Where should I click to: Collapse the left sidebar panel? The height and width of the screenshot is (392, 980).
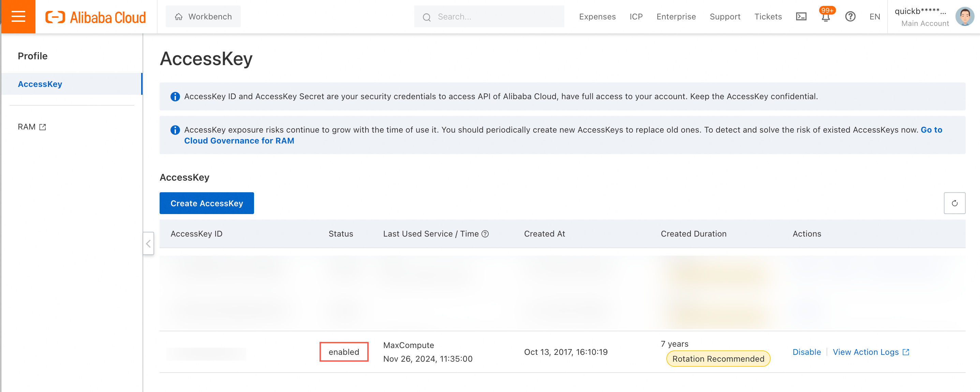click(x=148, y=243)
